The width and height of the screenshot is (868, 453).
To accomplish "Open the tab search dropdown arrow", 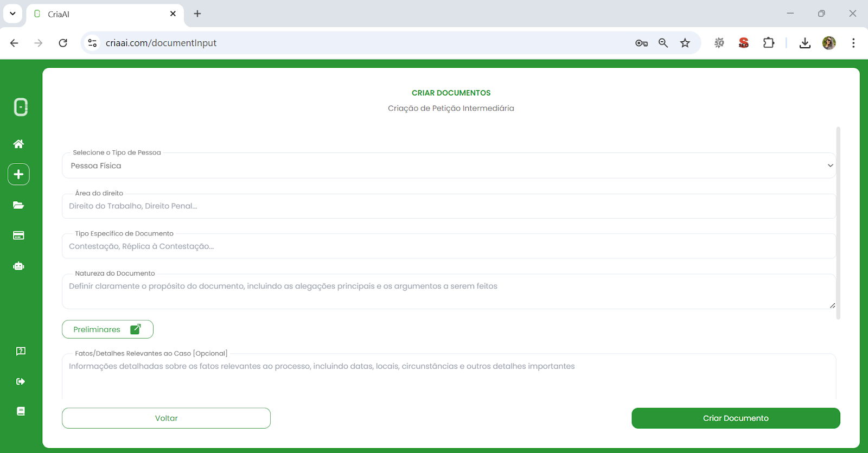I will point(12,14).
